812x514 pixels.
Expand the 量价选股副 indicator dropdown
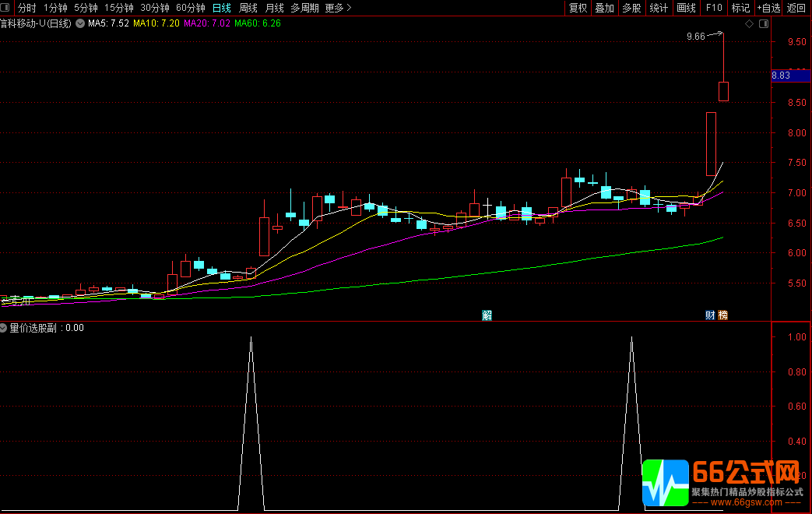[5, 328]
